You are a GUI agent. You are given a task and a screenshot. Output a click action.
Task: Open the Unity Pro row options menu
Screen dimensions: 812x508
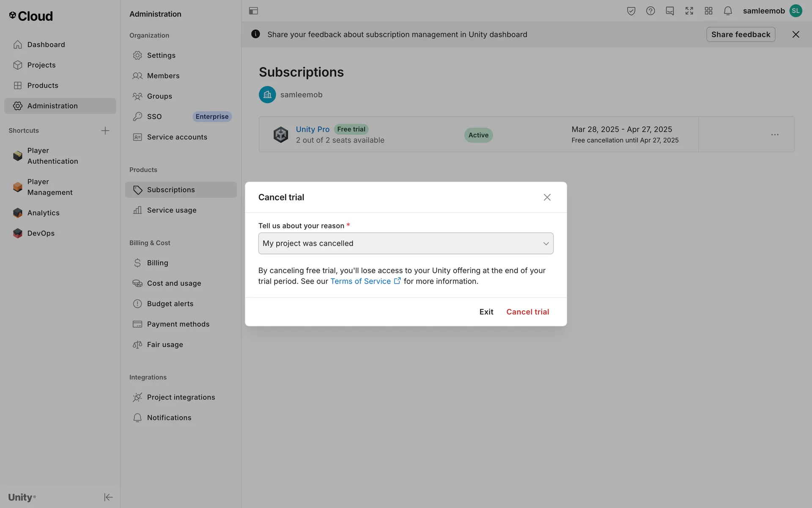point(774,135)
